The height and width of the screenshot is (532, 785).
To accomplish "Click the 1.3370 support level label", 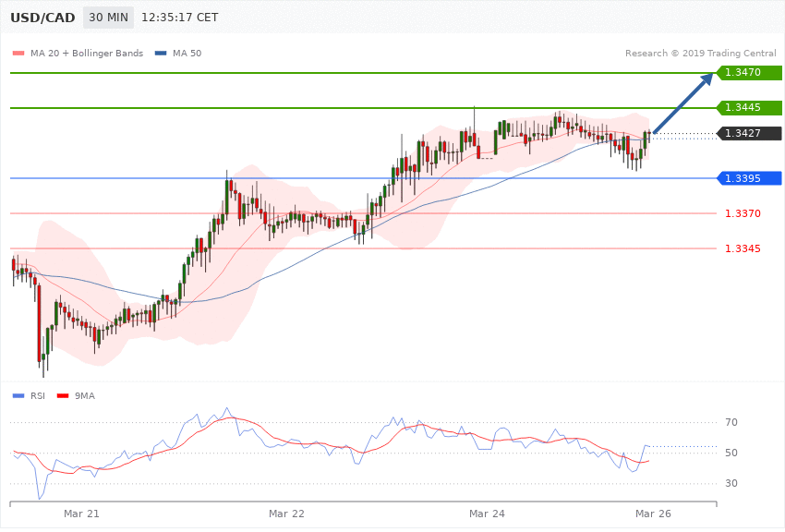I will coord(743,213).
